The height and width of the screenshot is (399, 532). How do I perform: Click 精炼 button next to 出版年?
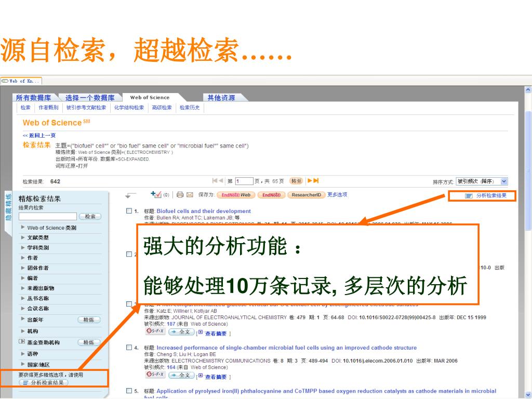click(x=89, y=320)
